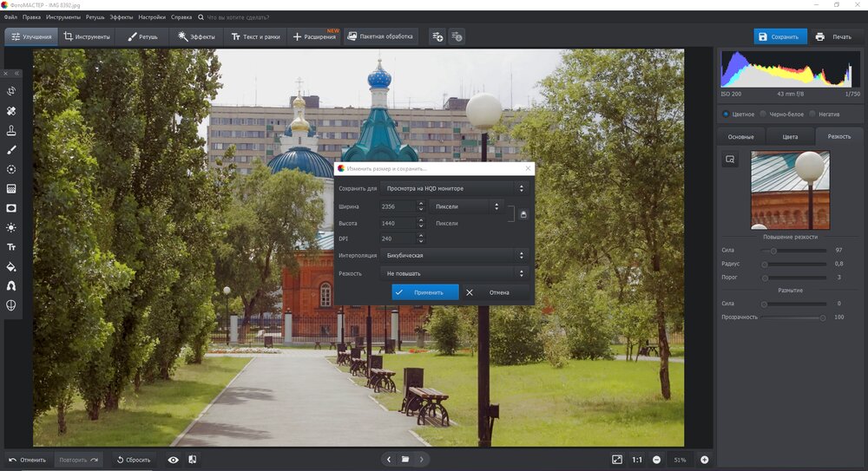Zoom in with the plus icon

[x=704, y=460]
